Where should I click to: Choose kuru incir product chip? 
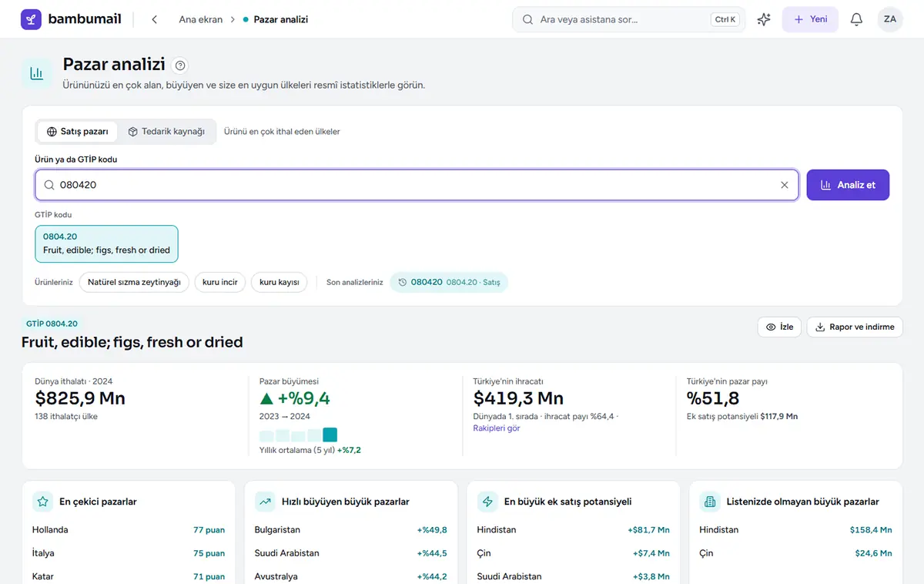[x=220, y=283]
